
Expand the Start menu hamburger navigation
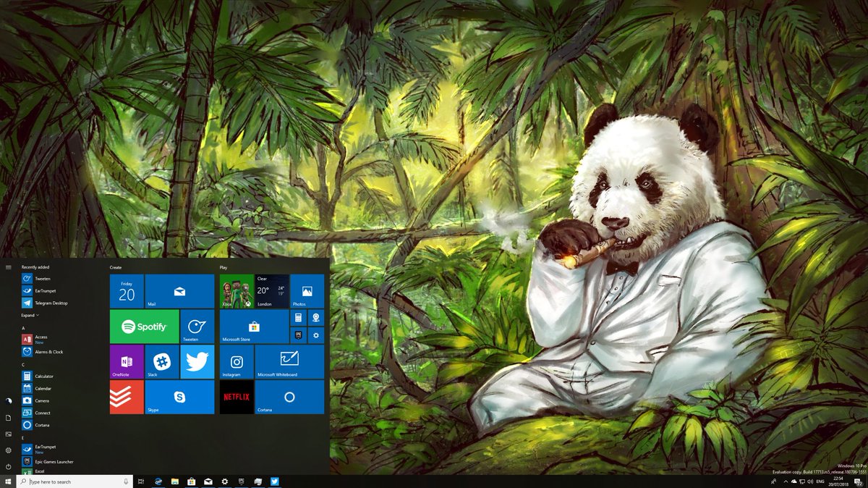[8, 267]
